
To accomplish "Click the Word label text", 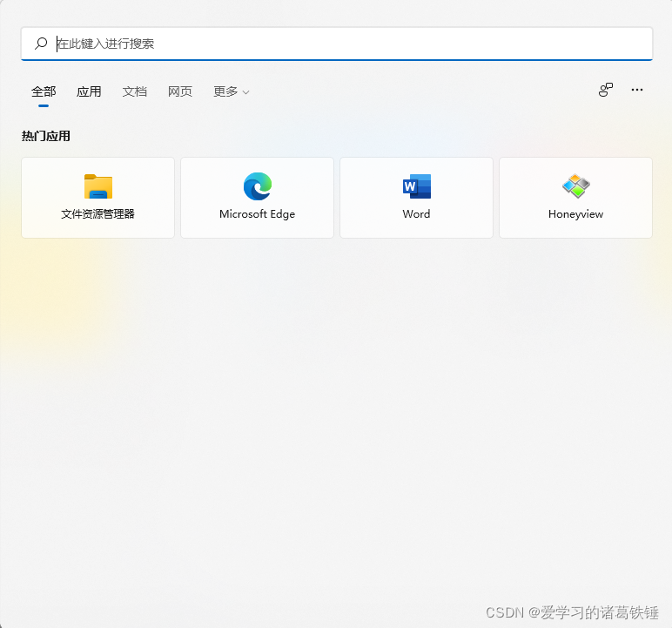I will click(416, 214).
